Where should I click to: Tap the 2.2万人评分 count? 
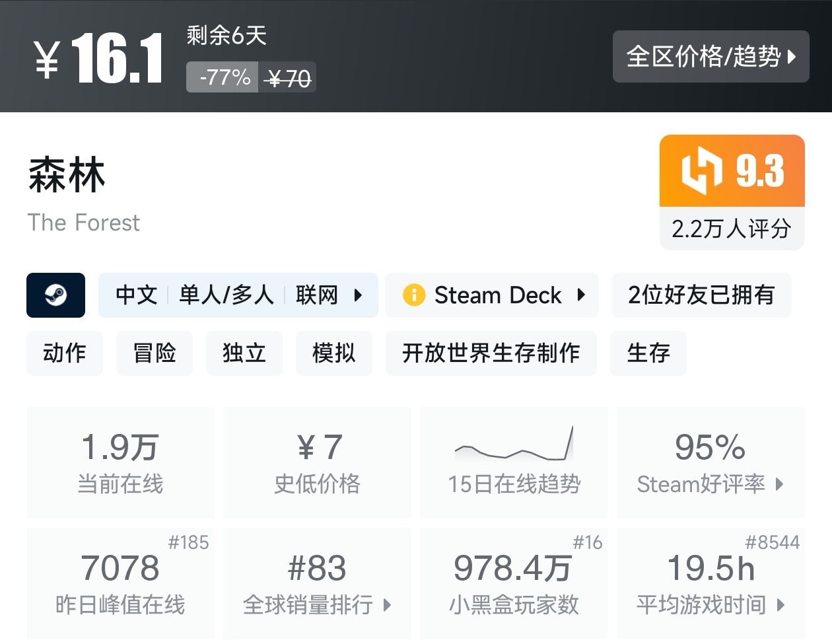[732, 229]
